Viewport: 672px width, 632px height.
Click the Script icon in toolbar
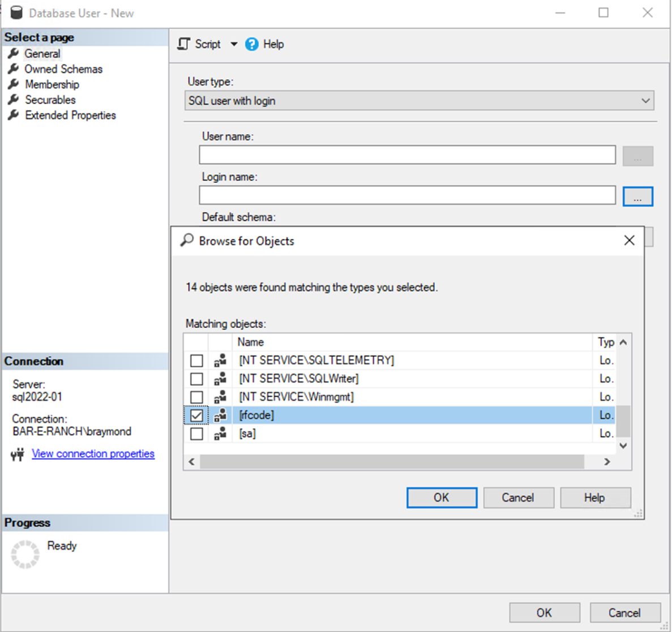[x=184, y=44]
